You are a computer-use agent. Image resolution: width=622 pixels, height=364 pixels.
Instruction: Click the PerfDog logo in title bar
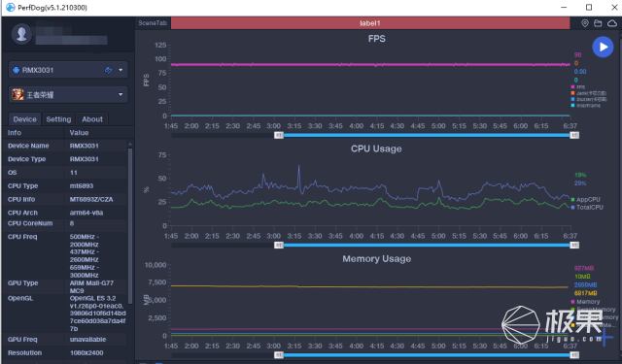click(x=11, y=7)
